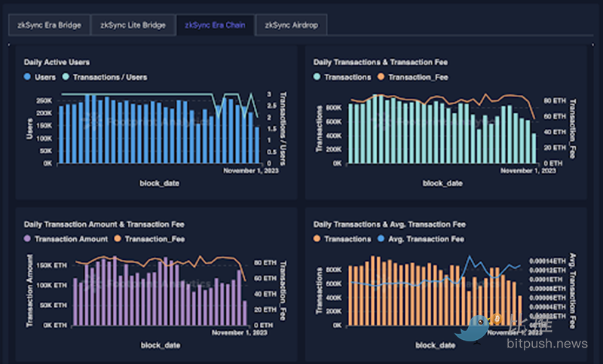603x364 pixels.
Task: Click November 1, 2023 label in Daily Active Users chart
Action: 251,170
